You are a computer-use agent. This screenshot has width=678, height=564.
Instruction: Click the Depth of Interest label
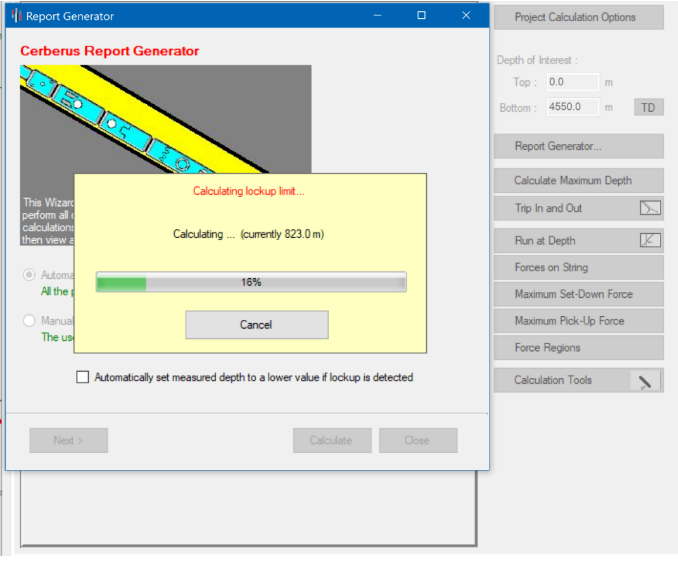pos(537,60)
